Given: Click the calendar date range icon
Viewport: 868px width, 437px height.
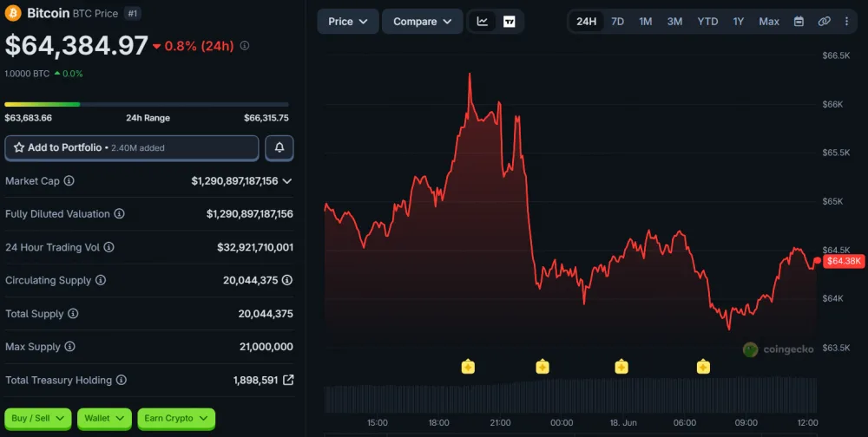Looking at the screenshot, I should 799,22.
